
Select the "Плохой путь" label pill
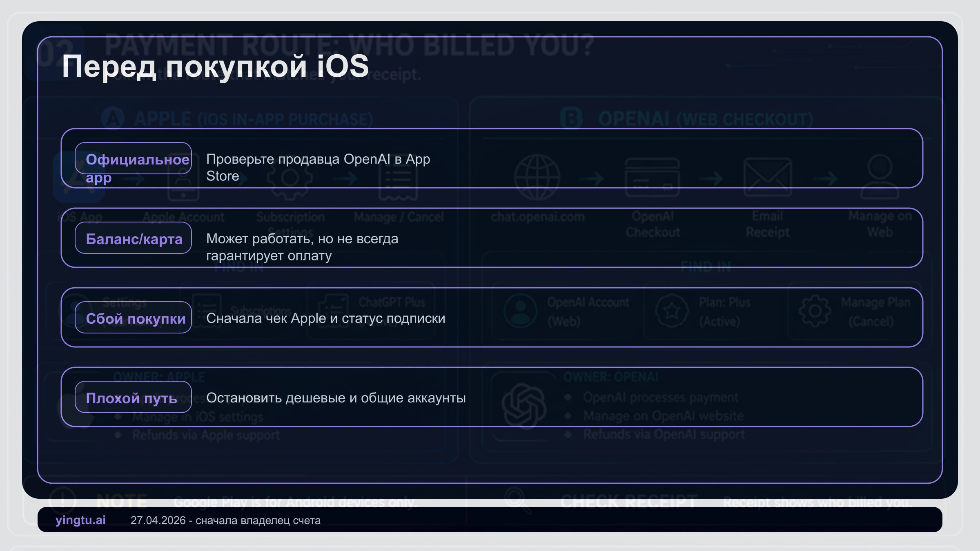[x=133, y=397]
